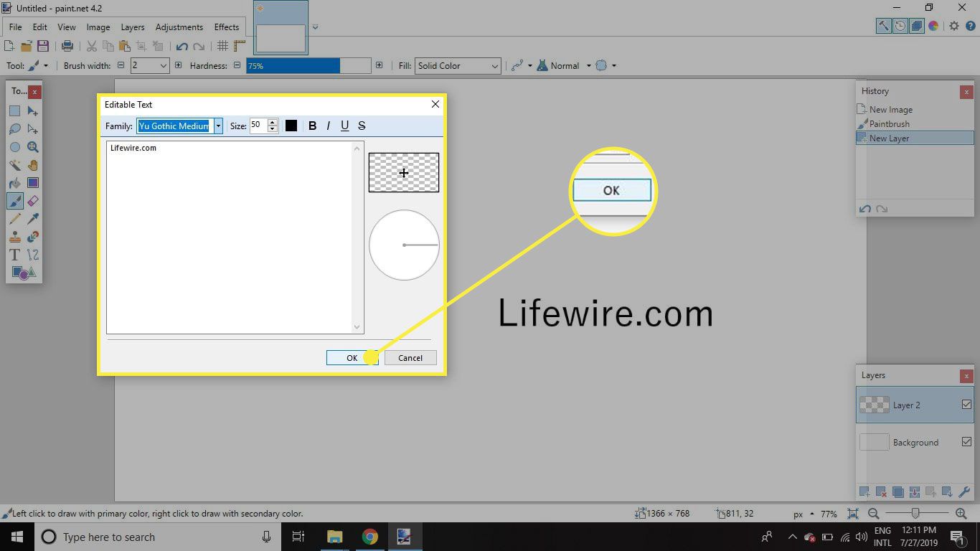Click the black text color swatch
980x551 pixels.
291,126
